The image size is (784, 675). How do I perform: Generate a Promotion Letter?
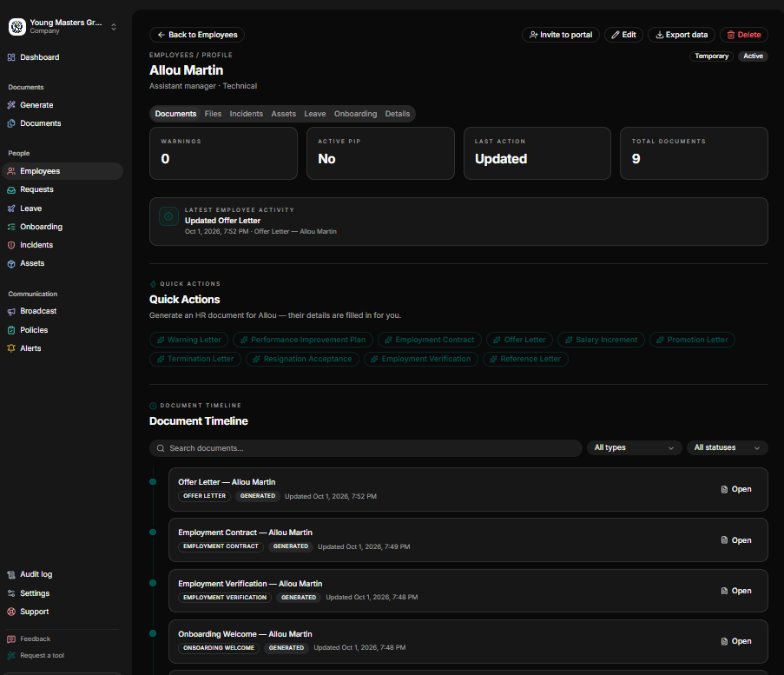click(x=692, y=340)
